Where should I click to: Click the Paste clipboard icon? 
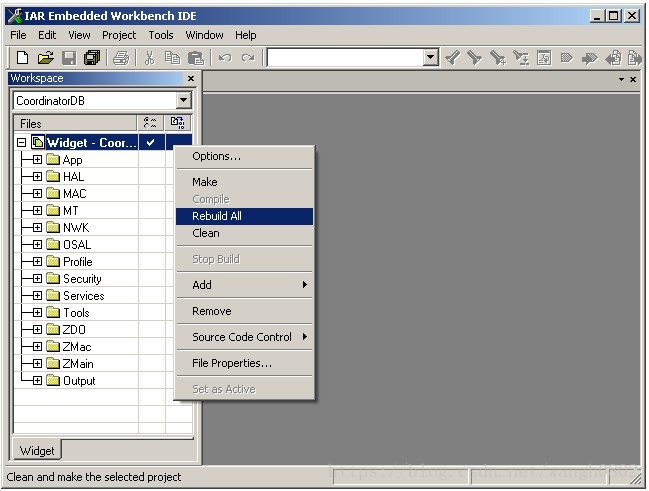pos(196,58)
